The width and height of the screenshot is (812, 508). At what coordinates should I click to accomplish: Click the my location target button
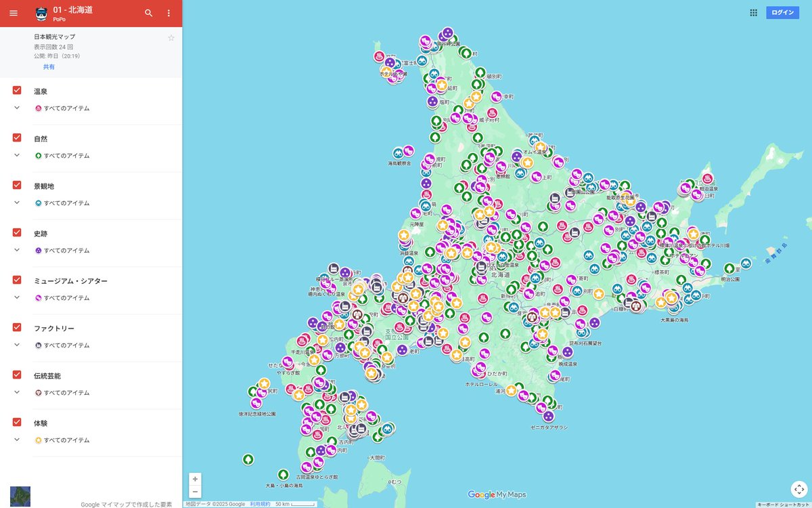799,489
